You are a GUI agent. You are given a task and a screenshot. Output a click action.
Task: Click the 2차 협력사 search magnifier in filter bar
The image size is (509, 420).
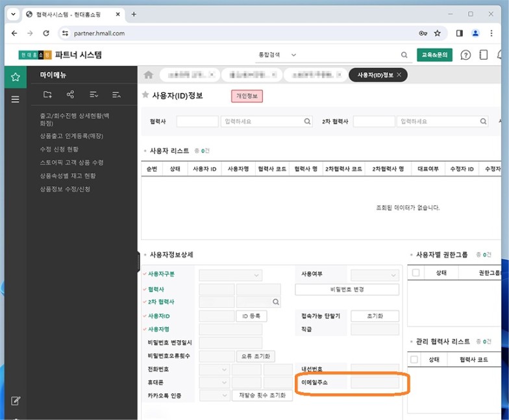(483, 121)
